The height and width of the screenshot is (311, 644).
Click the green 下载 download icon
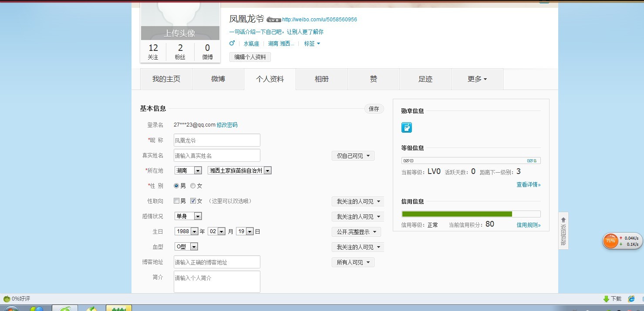click(606, 299)
